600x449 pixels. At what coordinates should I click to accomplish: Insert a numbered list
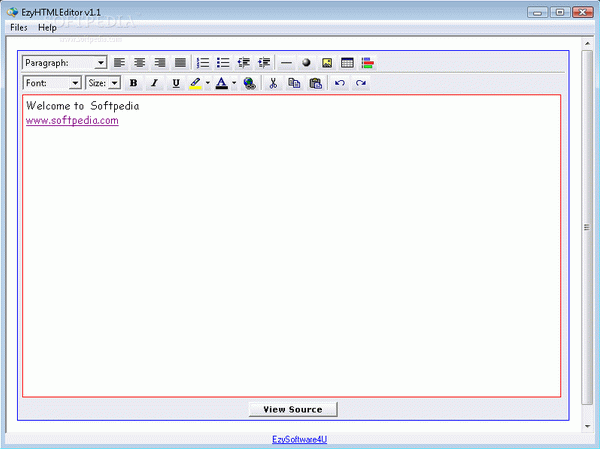coord(203,63)
